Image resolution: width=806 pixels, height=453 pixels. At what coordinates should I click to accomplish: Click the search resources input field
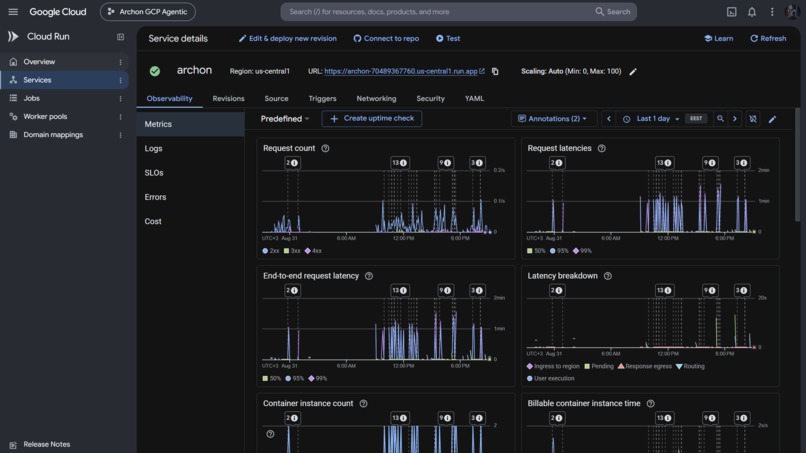pos(437,11)
